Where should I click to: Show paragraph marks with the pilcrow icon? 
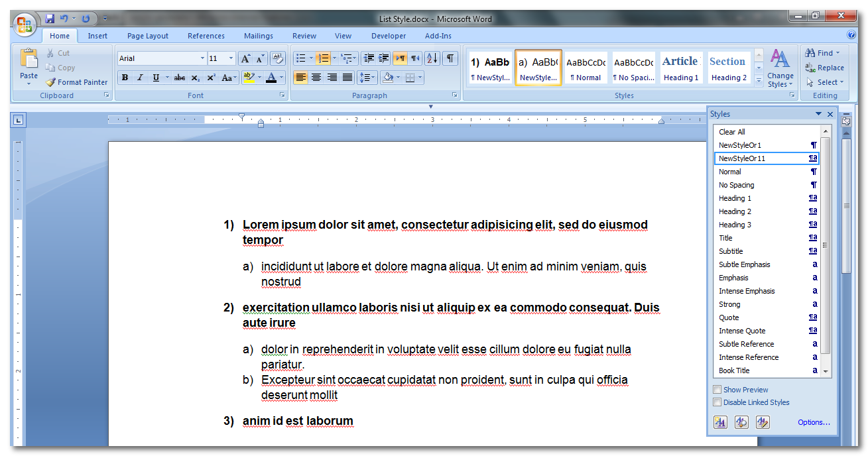pos(450,58)
